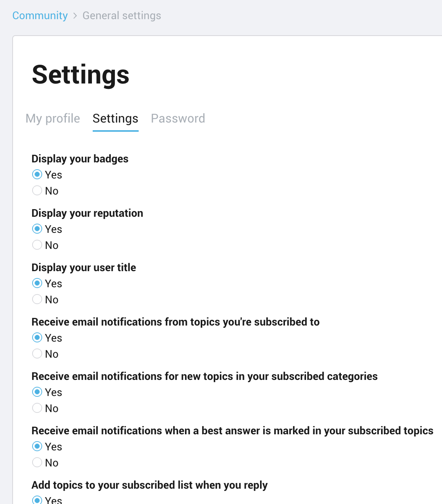This screenshot has height=504, width=442.
Task: Select Yes for Display your badges
Action: (37, 174)
